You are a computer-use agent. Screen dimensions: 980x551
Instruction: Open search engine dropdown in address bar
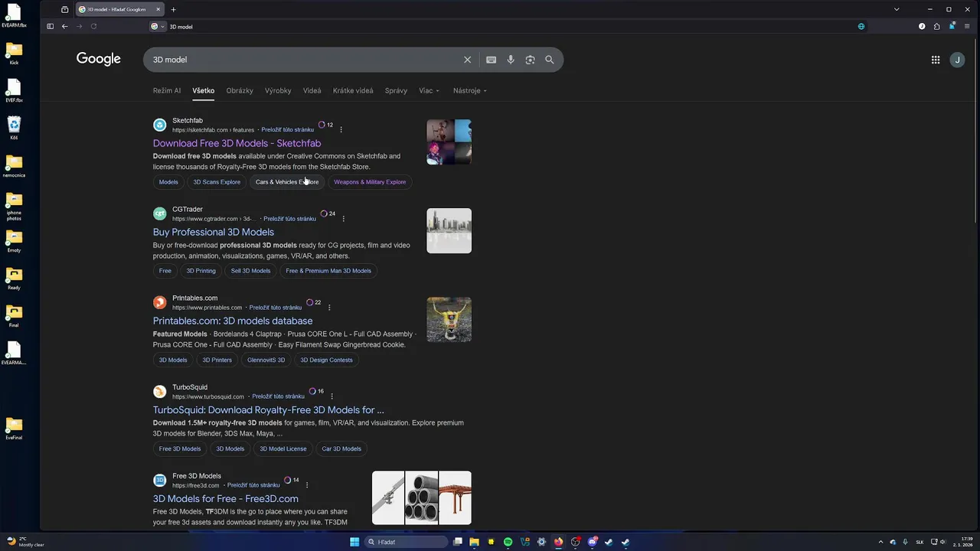[158, 26]
